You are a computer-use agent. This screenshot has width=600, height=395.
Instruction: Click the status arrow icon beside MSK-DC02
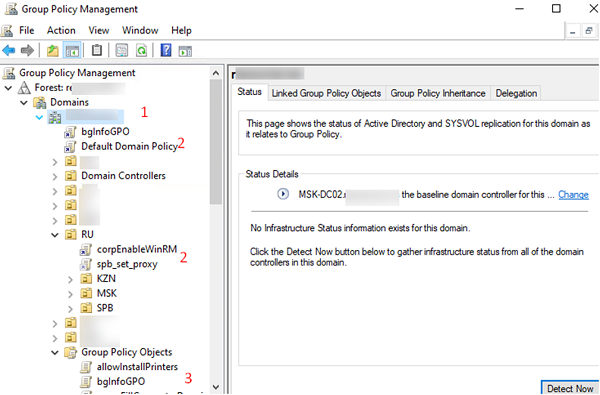(283, 194)
